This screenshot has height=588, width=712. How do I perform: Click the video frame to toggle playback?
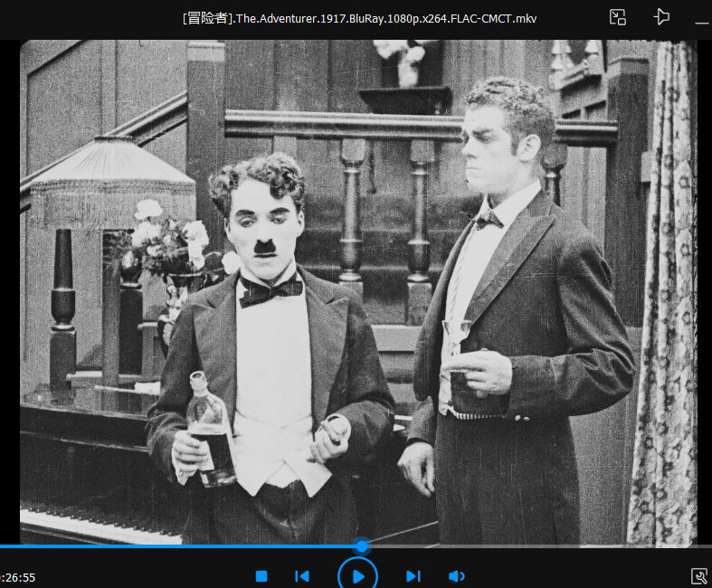pyautogui.click(x=358, y=292)
